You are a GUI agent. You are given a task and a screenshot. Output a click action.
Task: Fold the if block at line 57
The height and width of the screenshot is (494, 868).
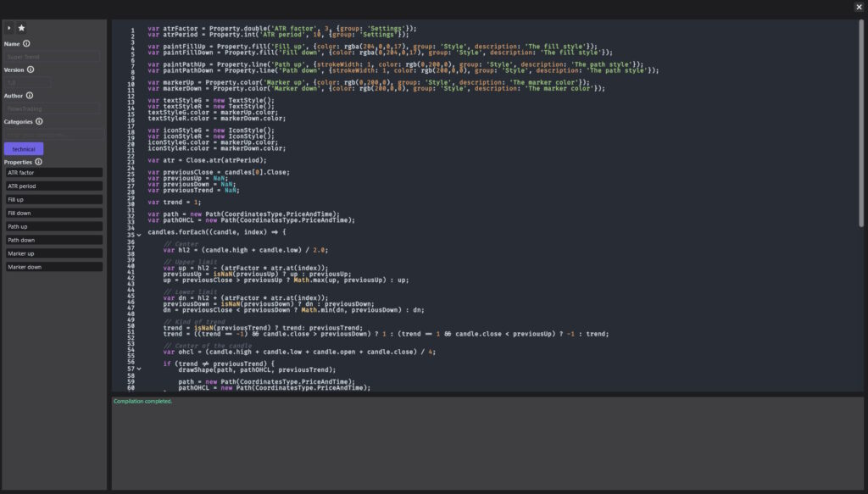tap(139, 369)
